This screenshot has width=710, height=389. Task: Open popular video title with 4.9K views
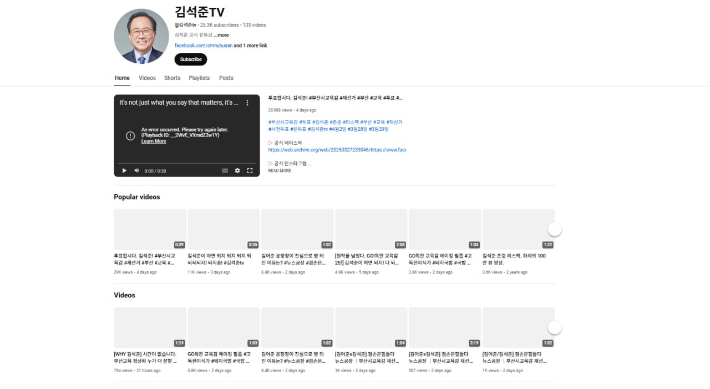coord(367,259)
